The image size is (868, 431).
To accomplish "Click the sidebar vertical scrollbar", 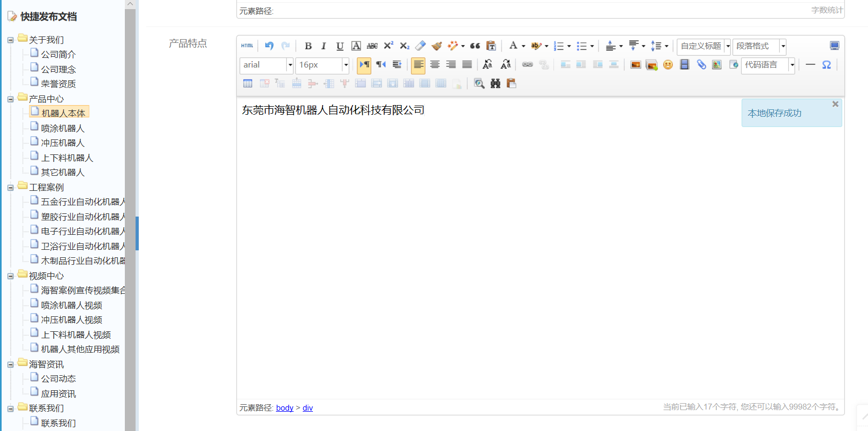I will point(130,219).
